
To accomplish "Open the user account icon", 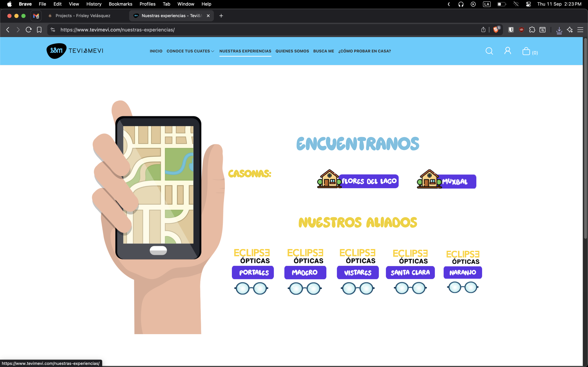I will pyautogui.click(x=507, y=51).
